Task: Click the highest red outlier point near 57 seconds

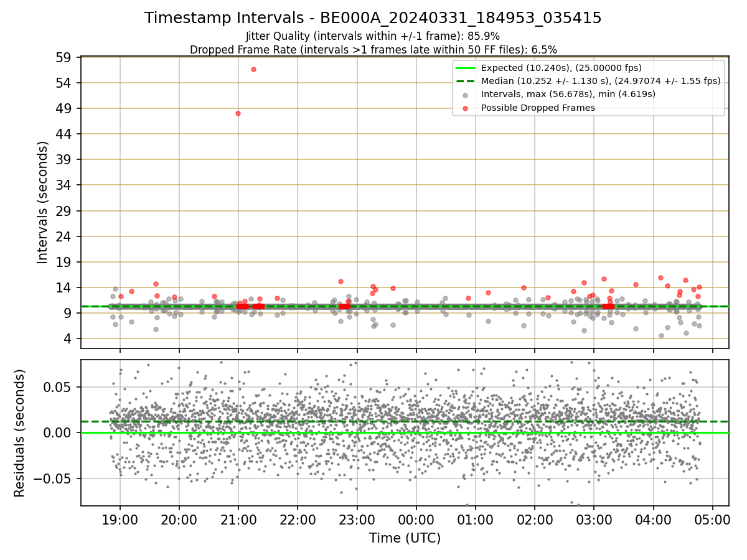Action: tap(253, 69)
